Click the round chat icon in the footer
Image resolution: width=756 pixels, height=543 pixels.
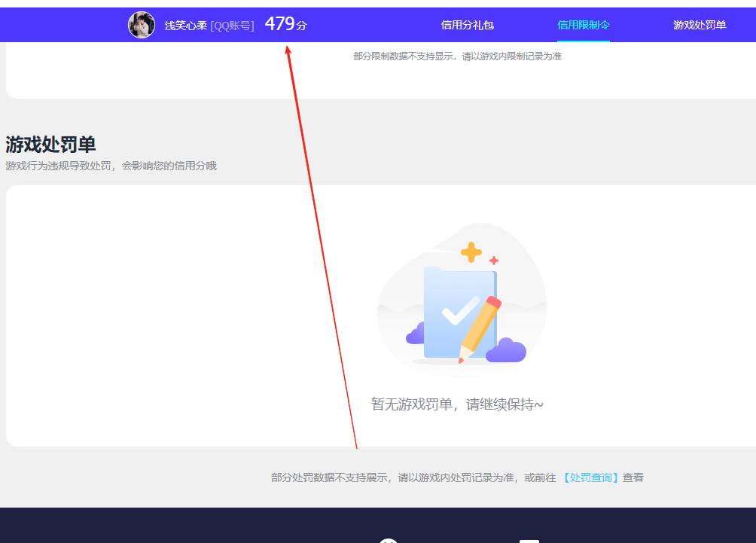[388, 540]
